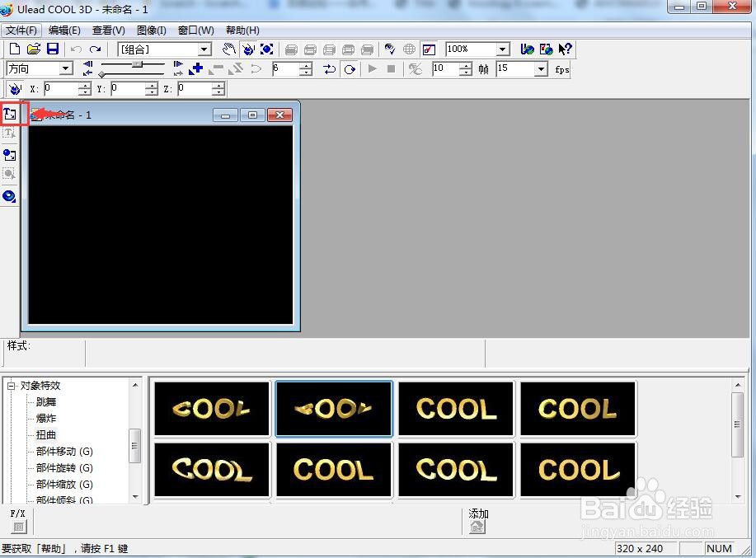Stop the animation playback
Viewport: 756px width, 558px height.
pos(392,69)
